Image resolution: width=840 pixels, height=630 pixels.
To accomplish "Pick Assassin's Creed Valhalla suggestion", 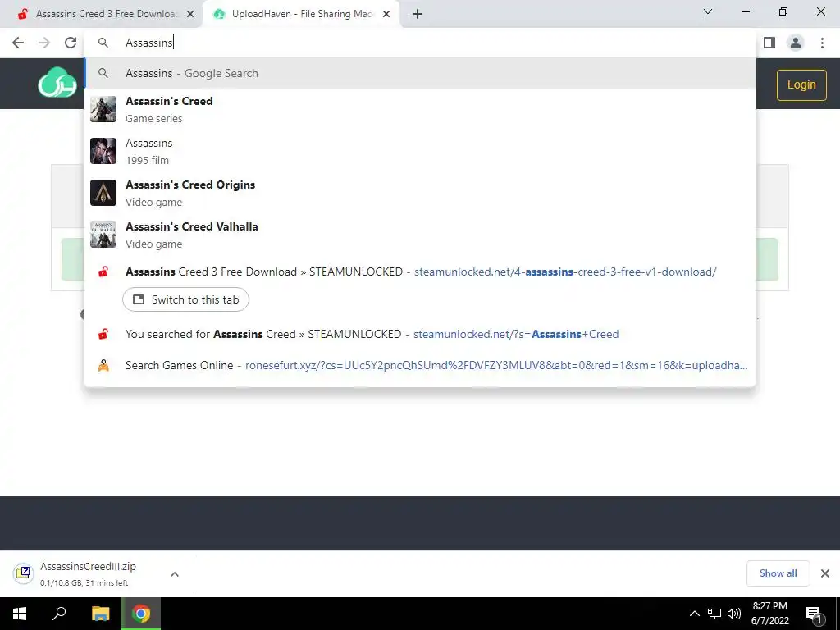I will coord(420,235).
